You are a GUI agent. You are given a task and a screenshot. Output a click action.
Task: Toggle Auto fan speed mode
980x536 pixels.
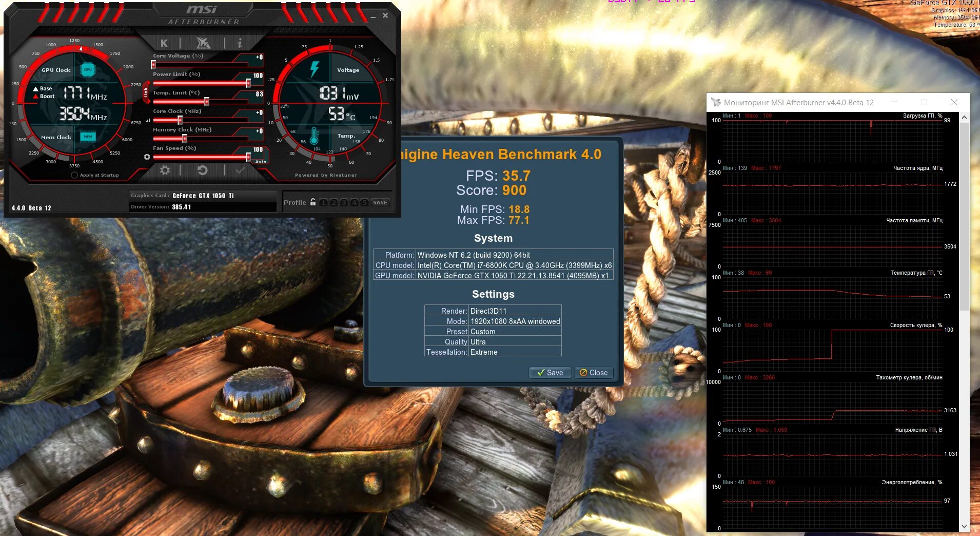(261, 162)
